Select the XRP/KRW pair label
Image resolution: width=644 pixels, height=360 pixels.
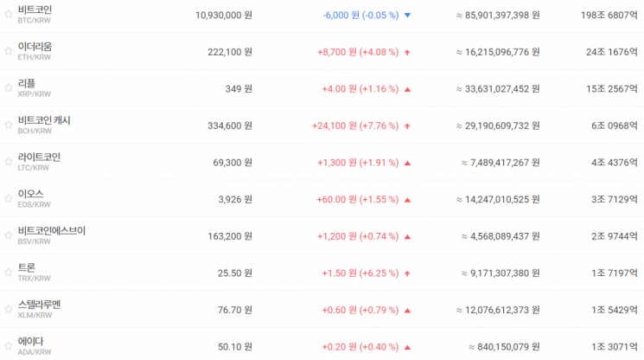click(x=34, y=94)
